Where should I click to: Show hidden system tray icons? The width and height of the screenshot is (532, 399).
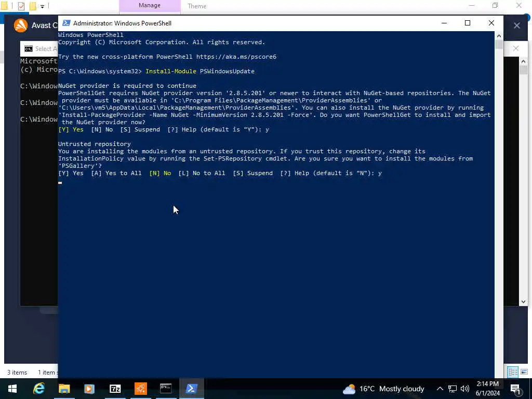pyautogui.click(x=440, y=389)
